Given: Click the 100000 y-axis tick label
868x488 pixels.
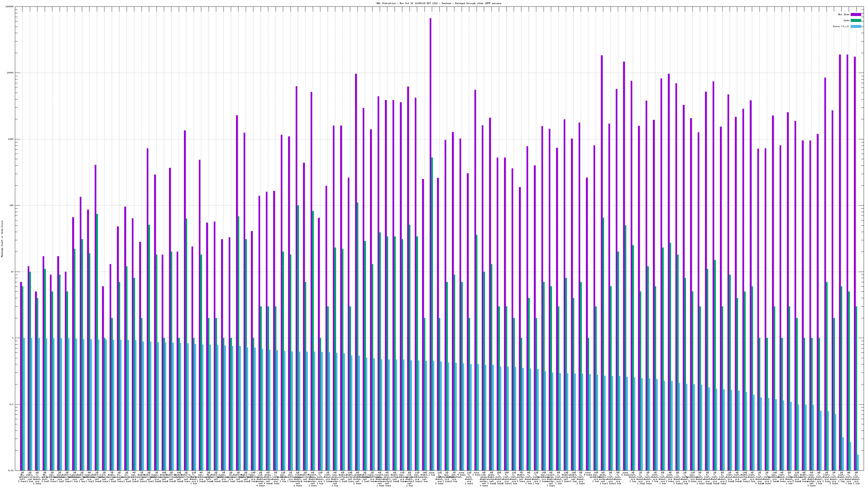Looking at the screenshot, I should click(x=9, y=7).
